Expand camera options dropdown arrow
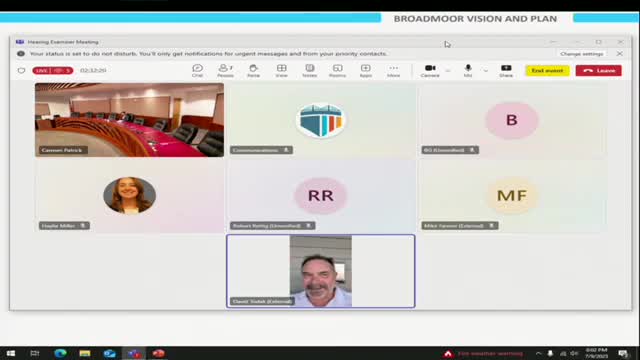This screenshot has width=640, height=360. point(448,71)
